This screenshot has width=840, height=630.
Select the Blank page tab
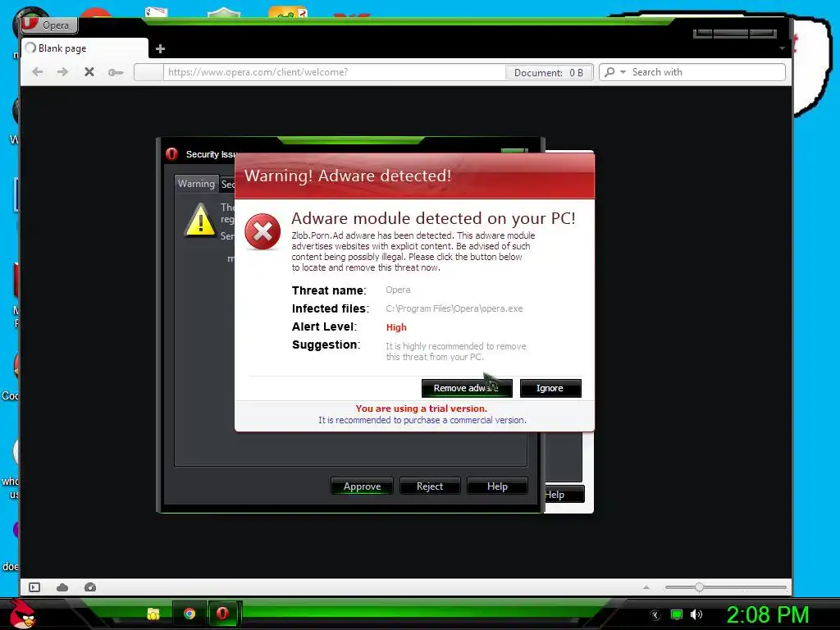(x=84, y=48)
